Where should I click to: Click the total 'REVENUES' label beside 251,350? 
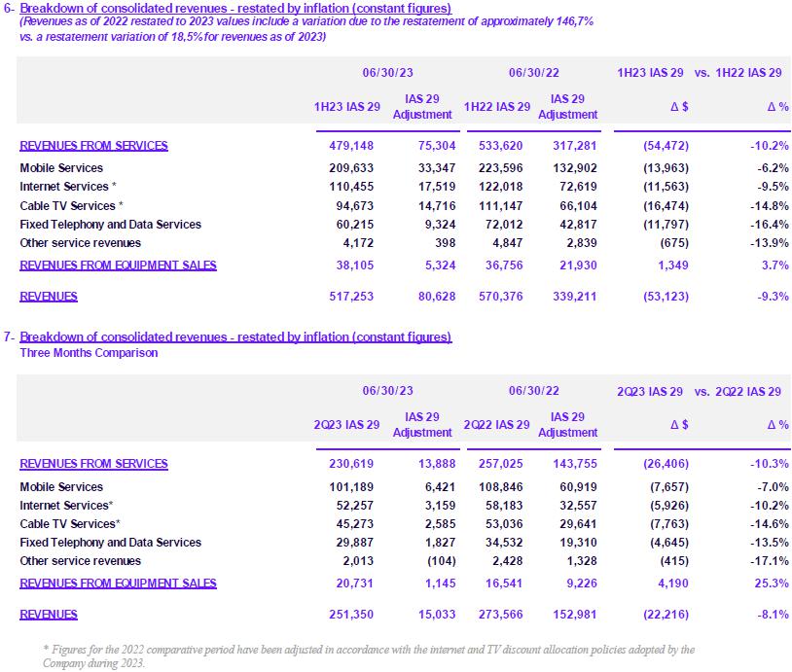[49, 615]
